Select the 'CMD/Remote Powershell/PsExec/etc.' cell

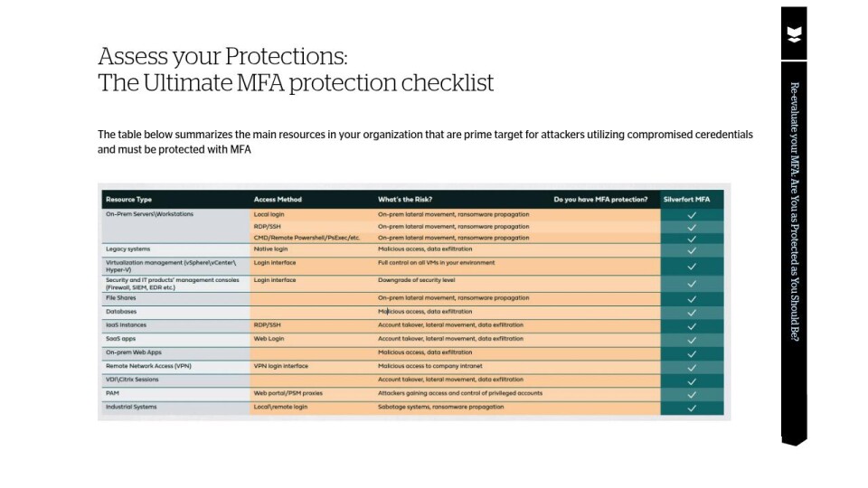tap(307, 238)
